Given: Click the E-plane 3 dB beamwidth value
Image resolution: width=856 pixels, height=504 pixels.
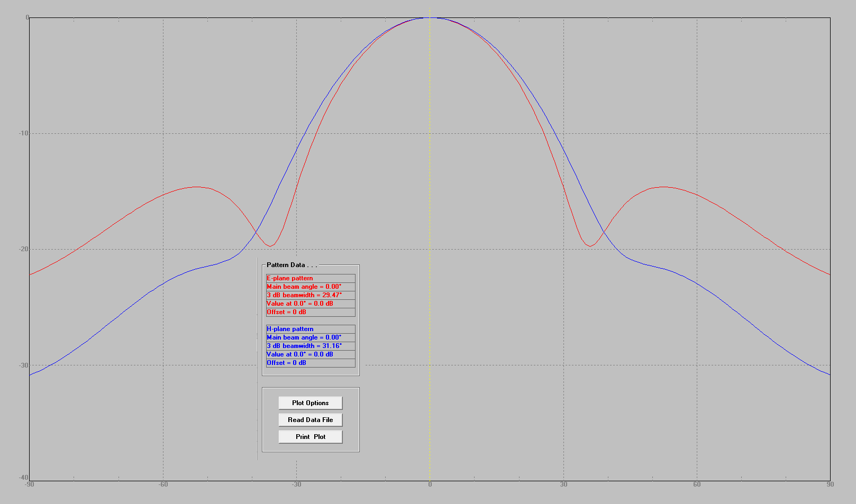Looking at the screenshot, I should coord(306,295).
